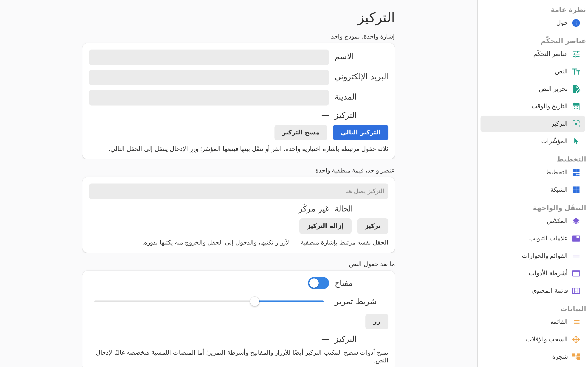Click the مسح التركيز button
The image size is (588, 367).
click(x=301, y=133)
